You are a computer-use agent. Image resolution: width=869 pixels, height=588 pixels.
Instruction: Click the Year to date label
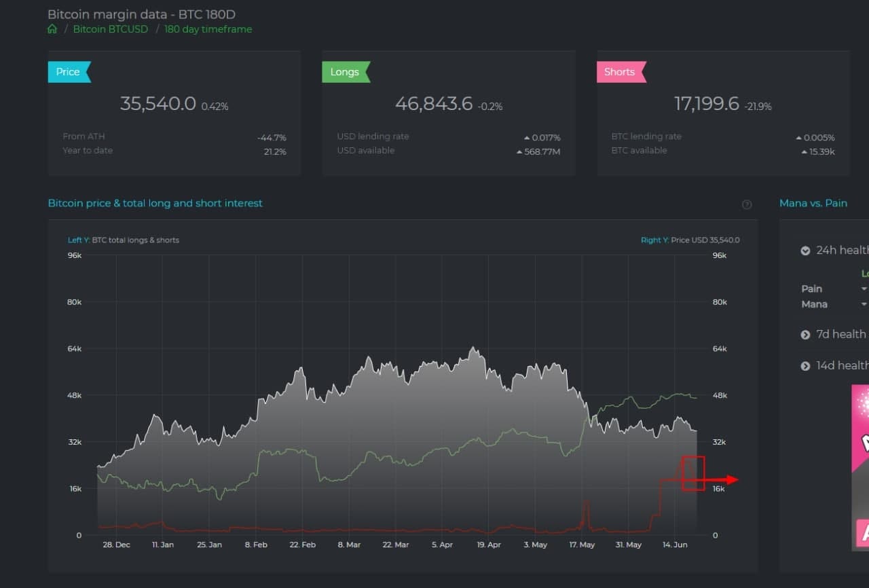(x=88, y=151)
